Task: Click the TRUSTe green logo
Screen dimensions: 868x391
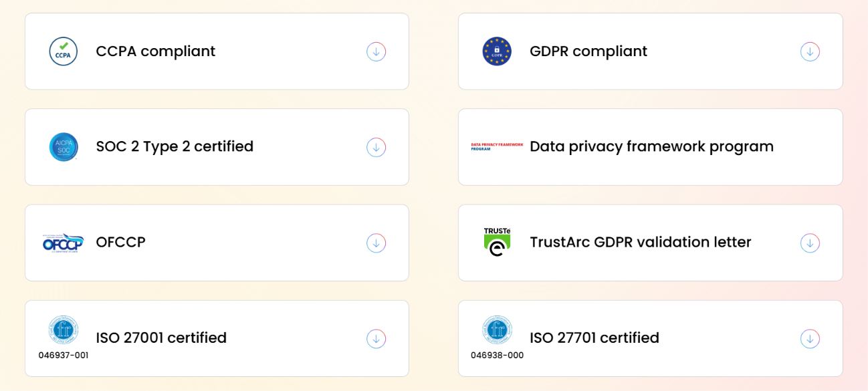Action: click(x=497, y=242)
